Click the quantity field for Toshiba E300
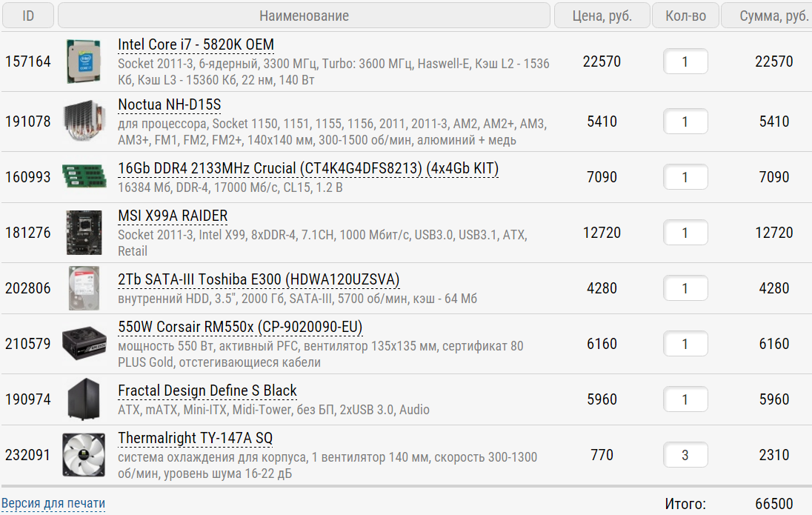The image size is (812, 515). click(685, 288)
